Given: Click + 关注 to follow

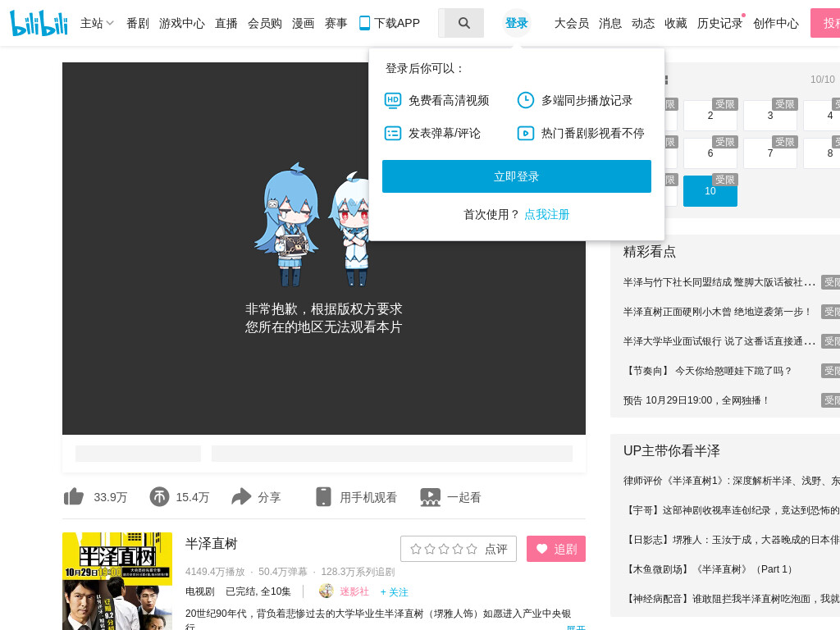Looking at the screenshot, I should 395,592.
